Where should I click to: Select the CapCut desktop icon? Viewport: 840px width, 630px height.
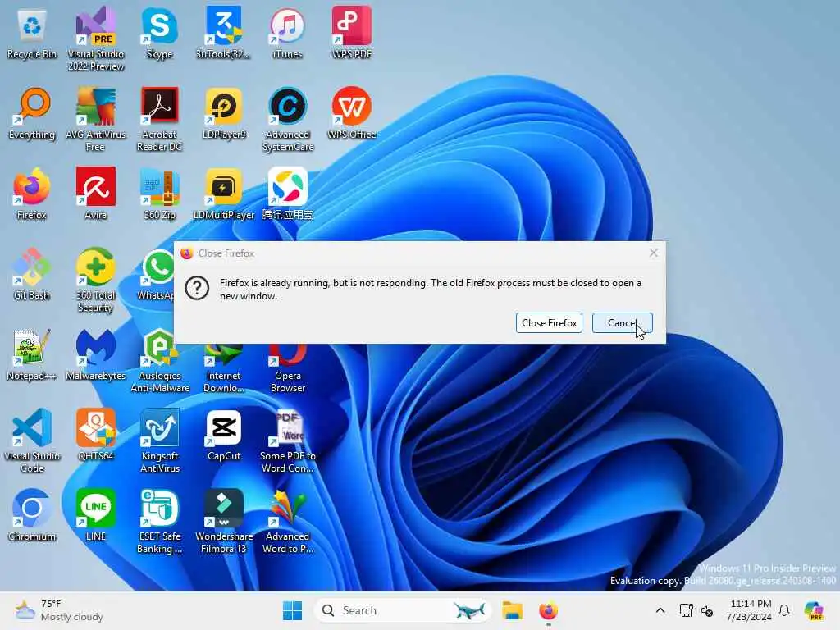pyautogui.click(x=224, y=436)
